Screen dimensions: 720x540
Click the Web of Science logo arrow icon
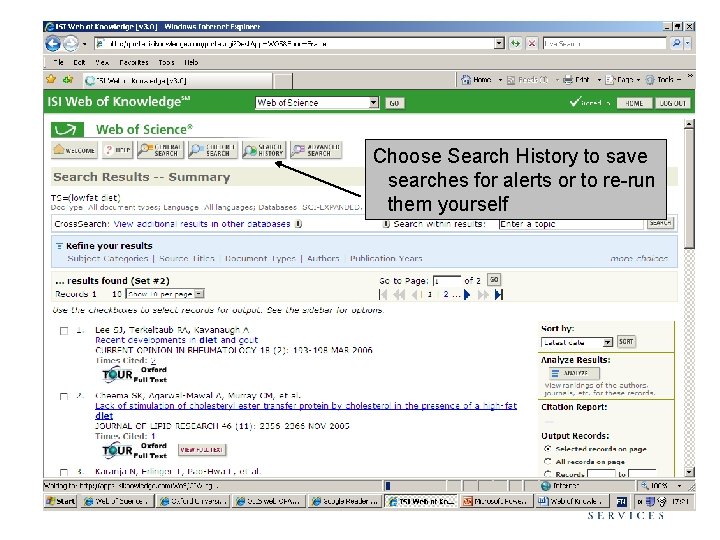[x=67, y=130]
